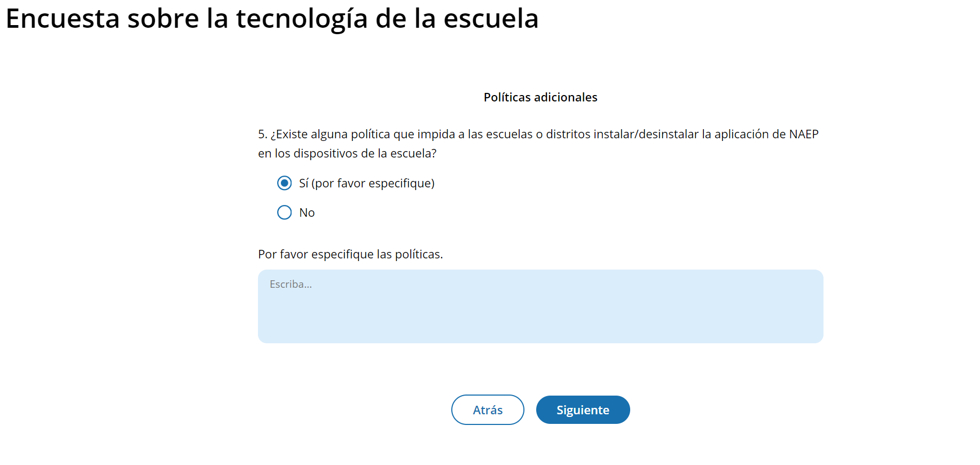This screenshot has width=980, height=465.
Task: Click the "Por favor especifique las políticas" label
Action: click(350, 254)
